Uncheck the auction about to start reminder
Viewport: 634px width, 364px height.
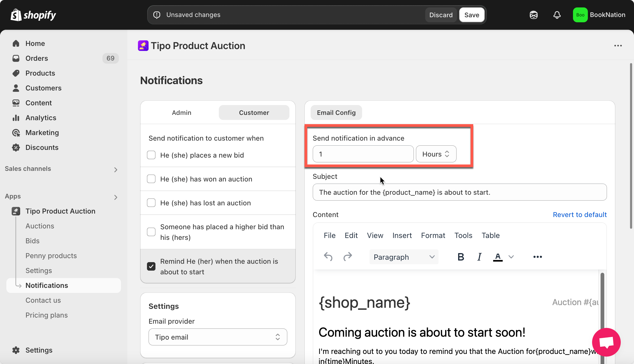(151, 266)
